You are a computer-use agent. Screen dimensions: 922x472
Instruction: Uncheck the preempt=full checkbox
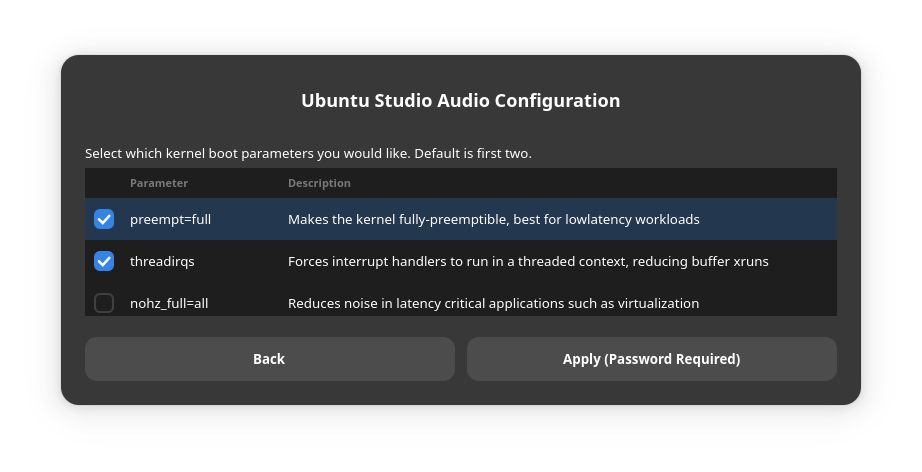(104, 219)
